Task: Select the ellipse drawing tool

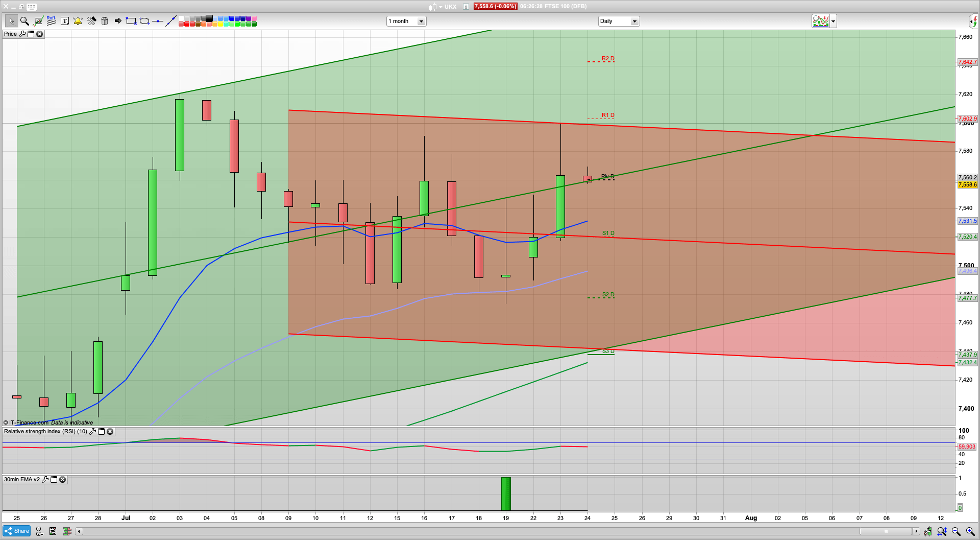Action: coord(144,21)
